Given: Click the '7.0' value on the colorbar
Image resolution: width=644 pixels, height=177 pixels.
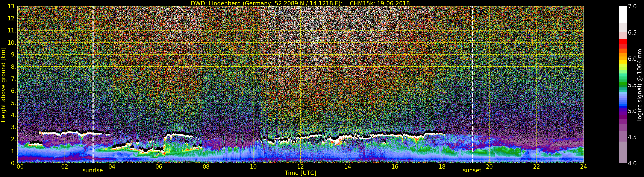Looking at the screenshot, I should click(632, 6).
